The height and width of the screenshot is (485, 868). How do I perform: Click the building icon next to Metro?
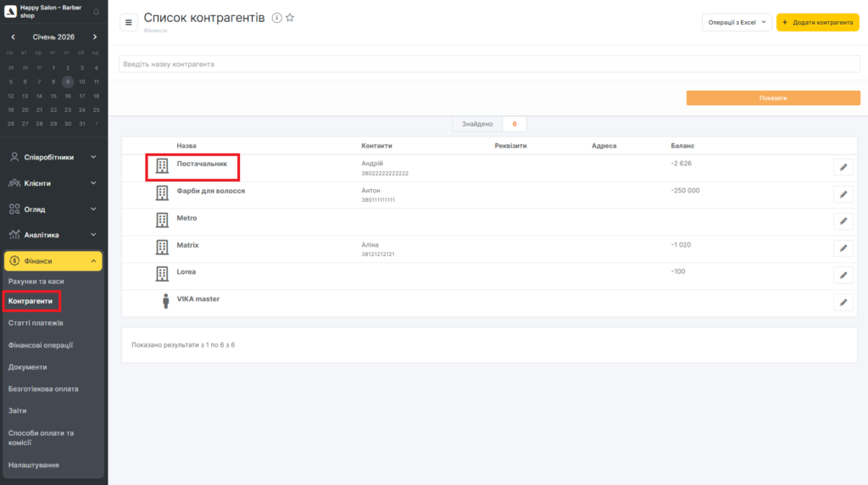pyautogui.click(x=162, y=220)
